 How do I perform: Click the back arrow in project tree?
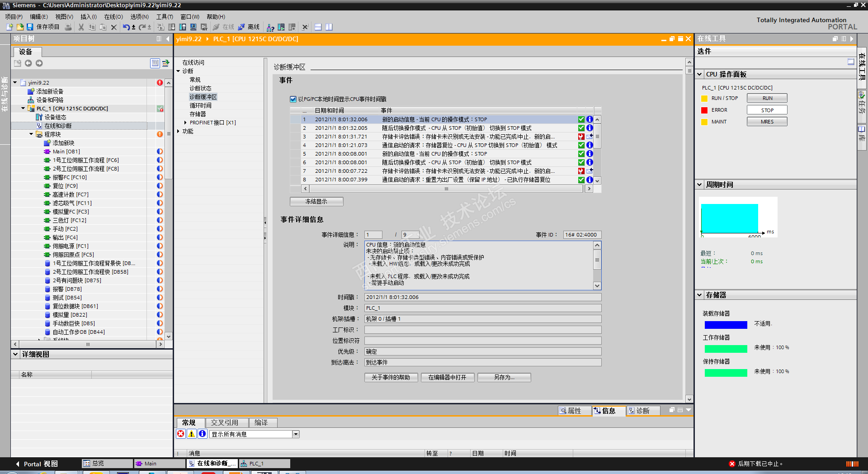click(28, 63)
